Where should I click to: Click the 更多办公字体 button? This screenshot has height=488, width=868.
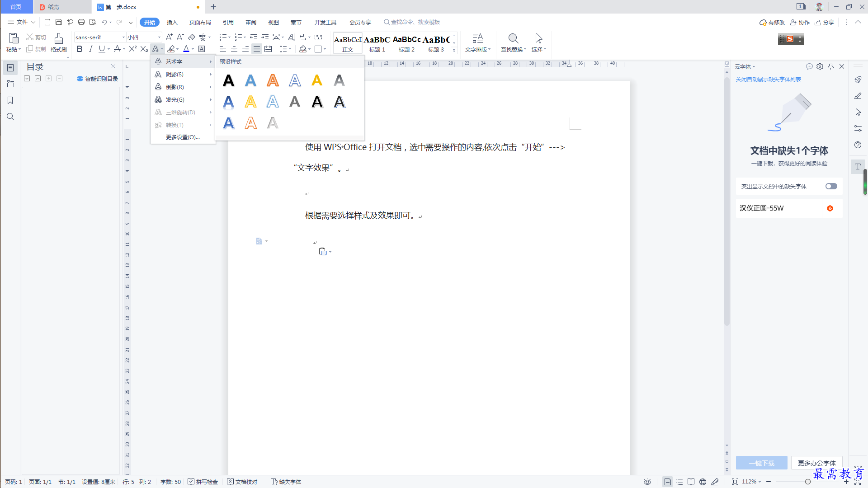pos(816,463)
